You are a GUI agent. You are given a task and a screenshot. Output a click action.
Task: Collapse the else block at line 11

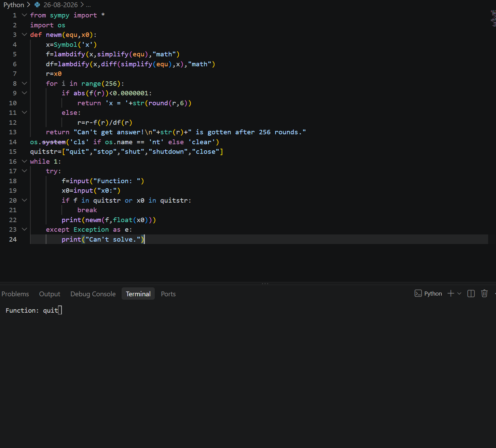click(24, 112)
